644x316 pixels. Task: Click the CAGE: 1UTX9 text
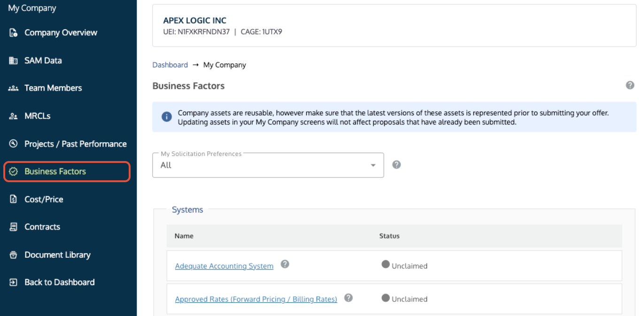point(261,32)
